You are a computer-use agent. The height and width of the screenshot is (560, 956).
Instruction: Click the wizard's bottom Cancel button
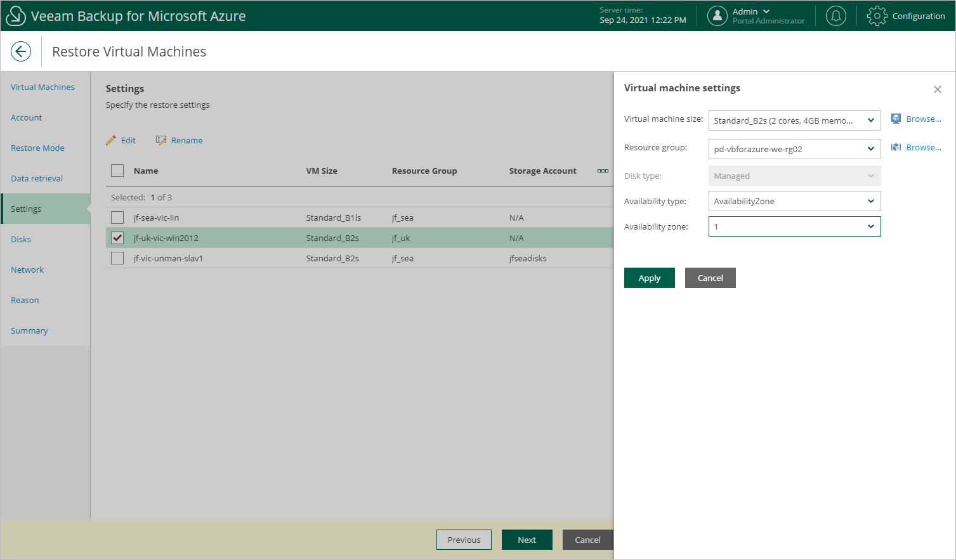tap(587, 540)
